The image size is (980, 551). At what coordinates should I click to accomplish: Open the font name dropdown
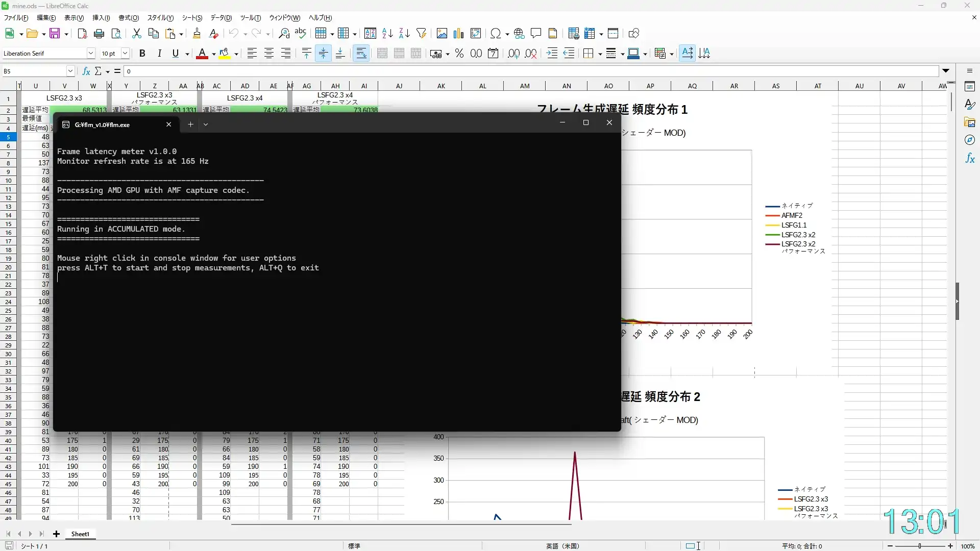click(x=91, y=53)
